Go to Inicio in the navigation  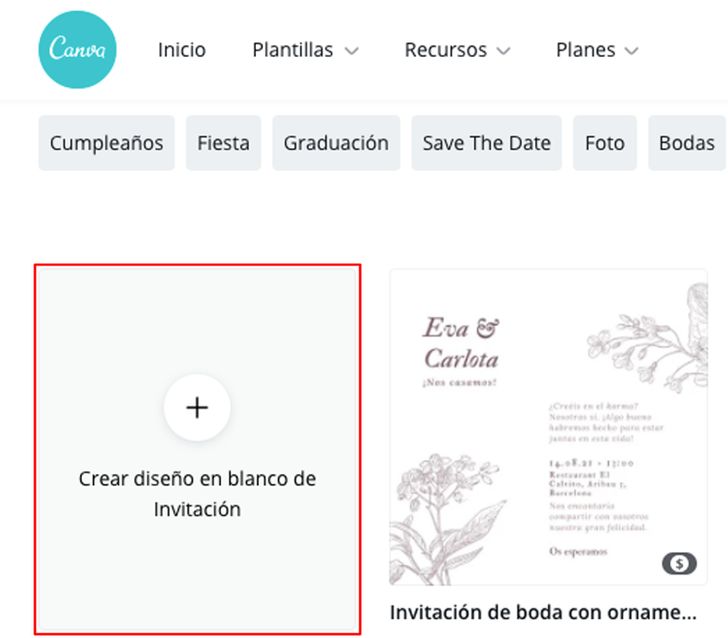pos(182,50)
